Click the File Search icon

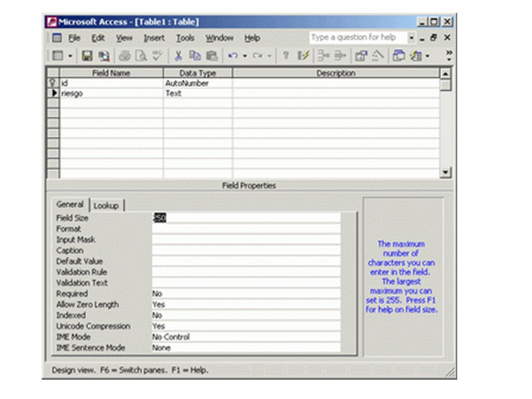tap(104, 55)
